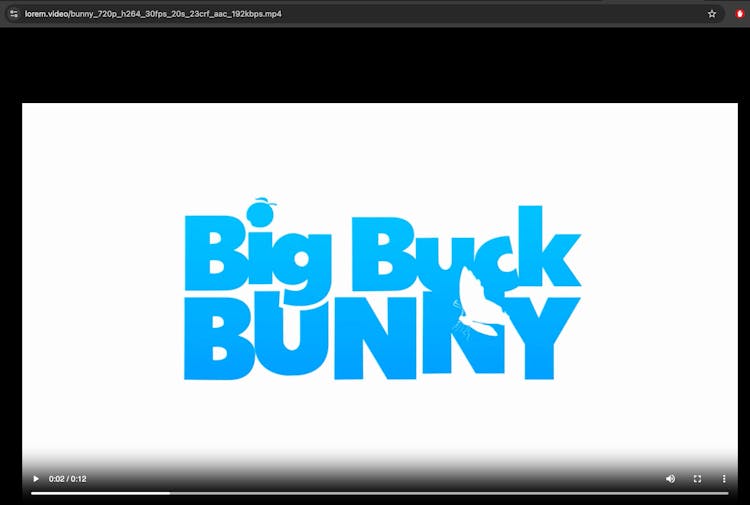The image size is (750, 505).
Task: Click the small bird atop the letter B
Action: click(x=263, y=204)
